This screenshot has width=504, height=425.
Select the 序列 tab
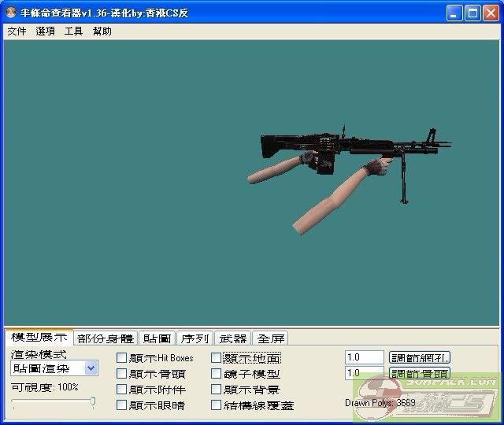point(195,338)
